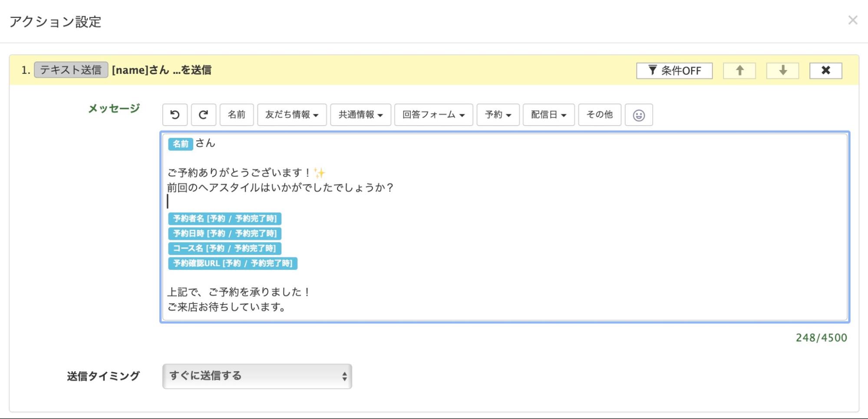868x419 pixels.
Task: Select the テキスト送信 label tag
Action: (x=71, y=70)
